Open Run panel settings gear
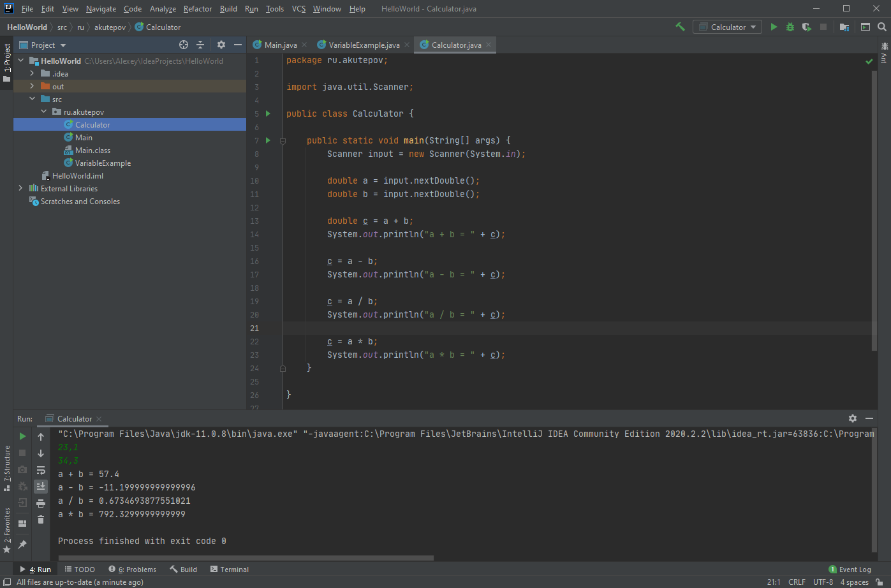Viewport: 891px width, 588px height. pyautogui.click(x=853, y=418)
